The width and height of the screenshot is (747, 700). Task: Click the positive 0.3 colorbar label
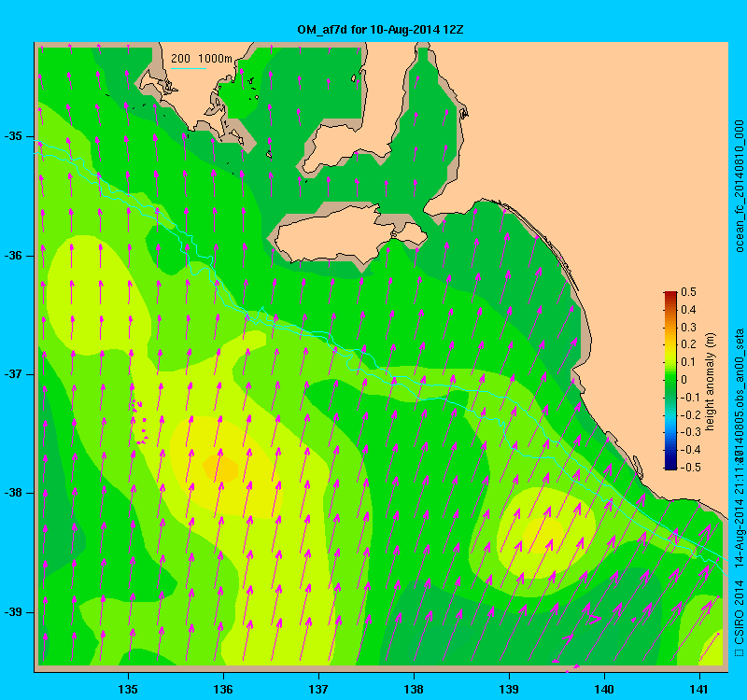click(688, 328)
